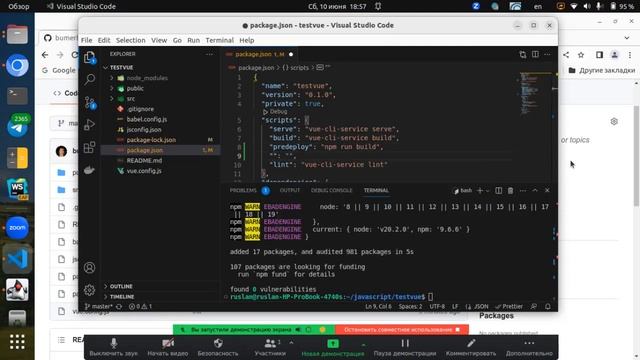Open the Search view in the activity bar
This screenshot has height=360, width=640.
coord(89,79)
